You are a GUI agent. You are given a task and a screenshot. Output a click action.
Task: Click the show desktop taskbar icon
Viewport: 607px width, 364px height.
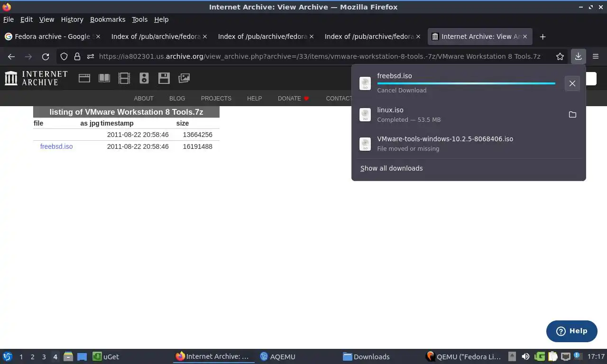tap(82, 356)
